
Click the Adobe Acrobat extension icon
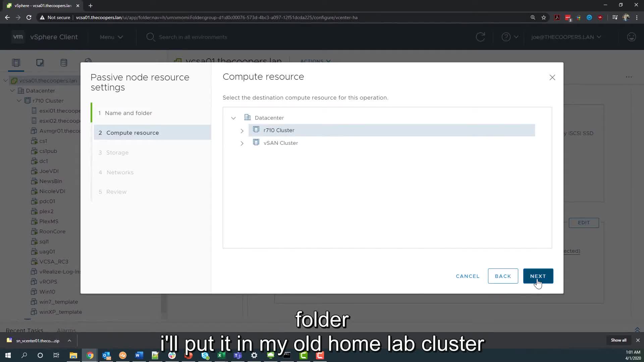point(557,17)
